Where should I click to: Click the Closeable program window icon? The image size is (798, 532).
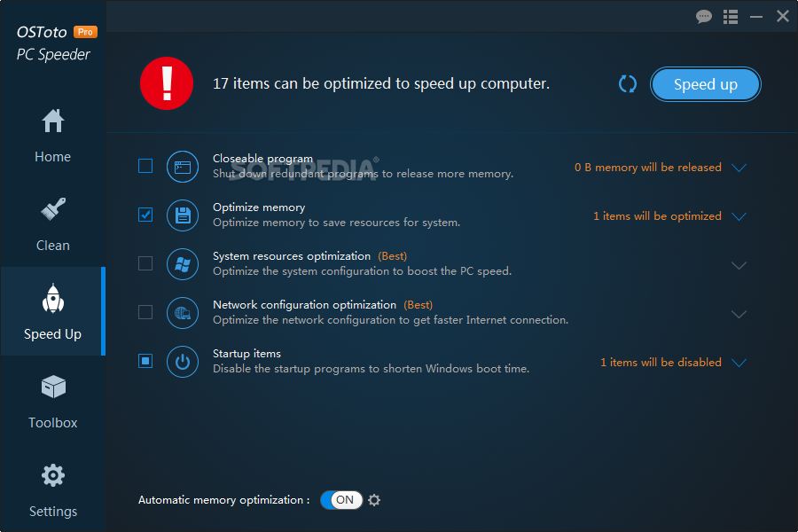(182, 167)
